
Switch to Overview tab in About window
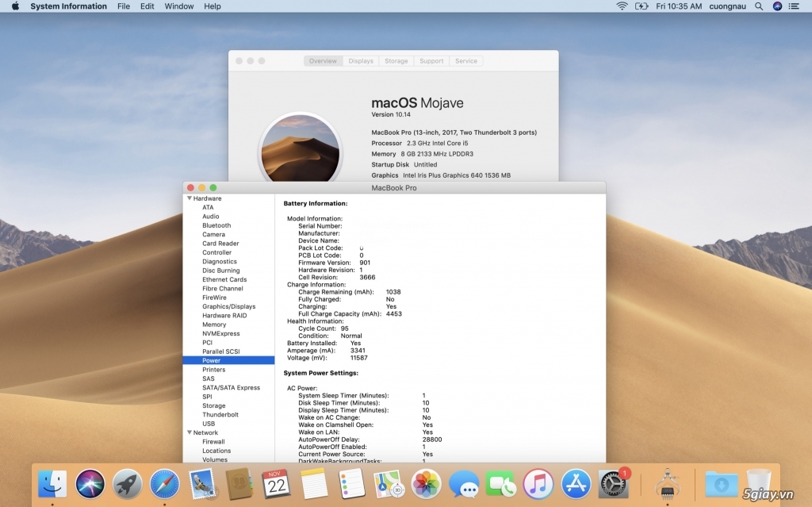[x=323, y=60]
